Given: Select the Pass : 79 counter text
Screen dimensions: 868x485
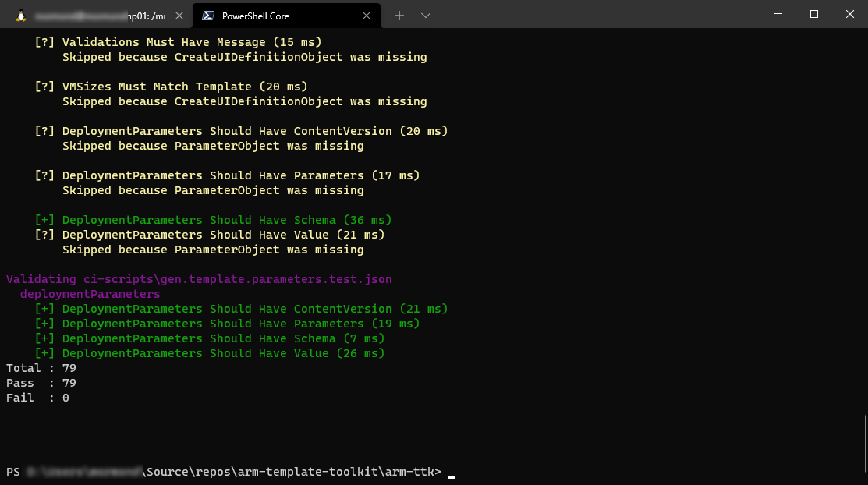Looking at the screenshot, I should [37, 382].
